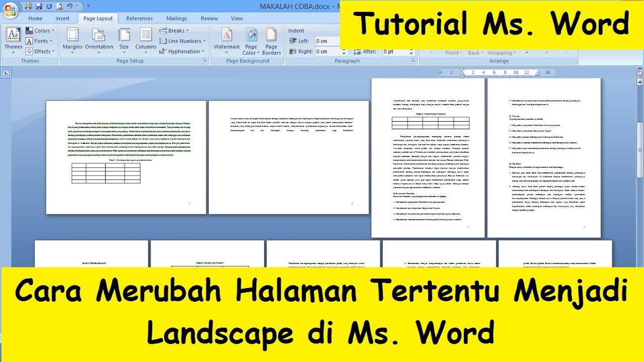Open Theme Effects dropdown

(39, 51)
